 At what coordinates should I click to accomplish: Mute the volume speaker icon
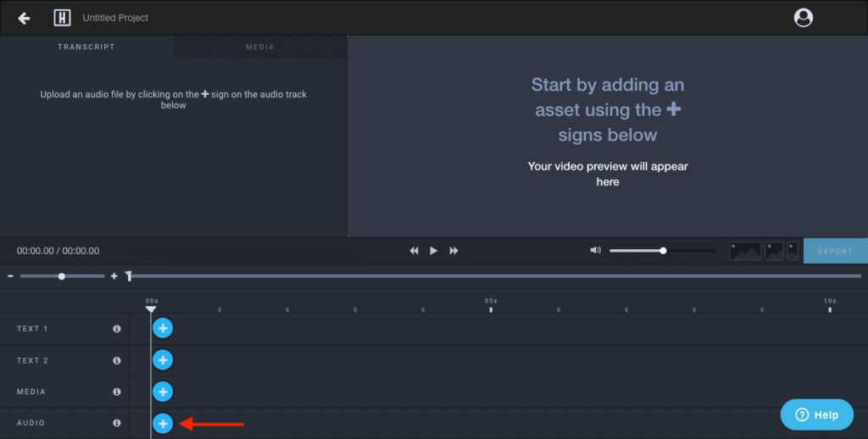pos(595,251)
